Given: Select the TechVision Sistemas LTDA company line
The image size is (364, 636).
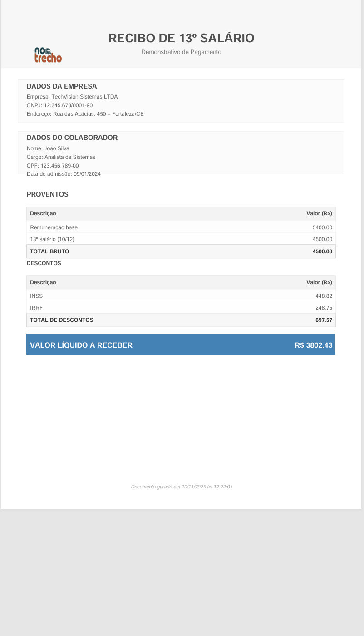Looking at the screenshot, I should (x=72, y=97).
